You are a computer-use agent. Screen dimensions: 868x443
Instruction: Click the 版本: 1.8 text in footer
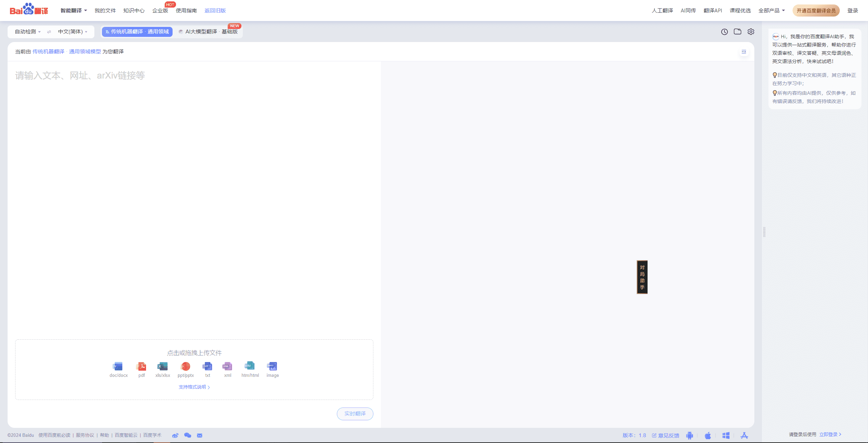tap(634, 435)
